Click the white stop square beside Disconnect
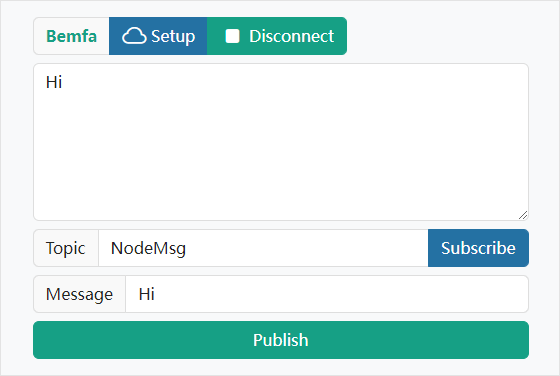 click(x=232, y=36)
